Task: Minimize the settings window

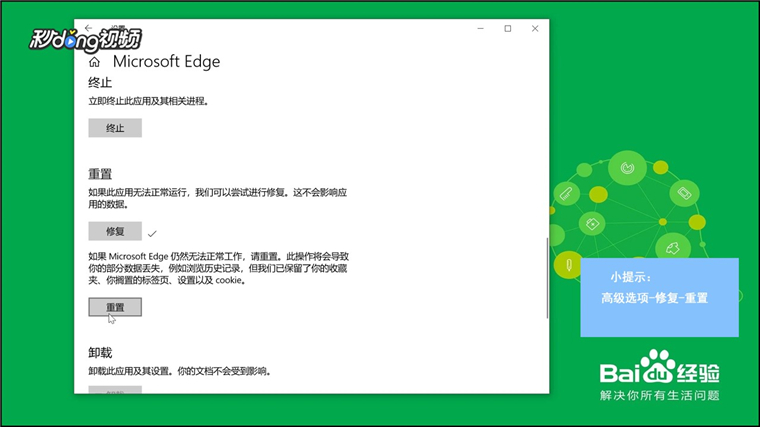Action: (480, 29)
